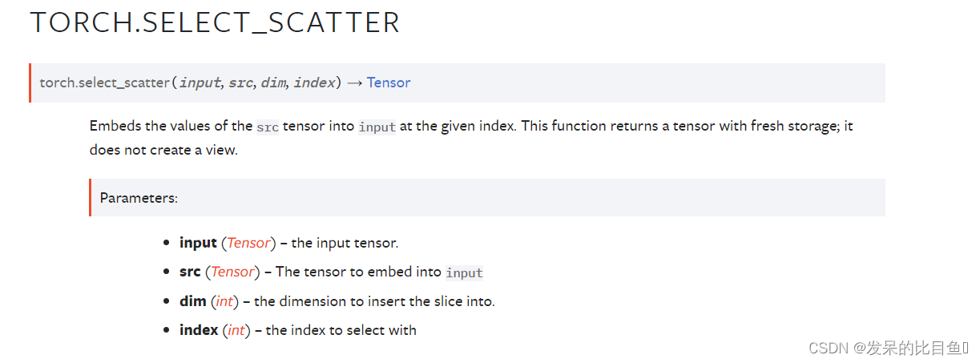The width and height of the screenshot is (980, 363).
Task: Click the input code tag in src bullet
Action: pos(465,272)
